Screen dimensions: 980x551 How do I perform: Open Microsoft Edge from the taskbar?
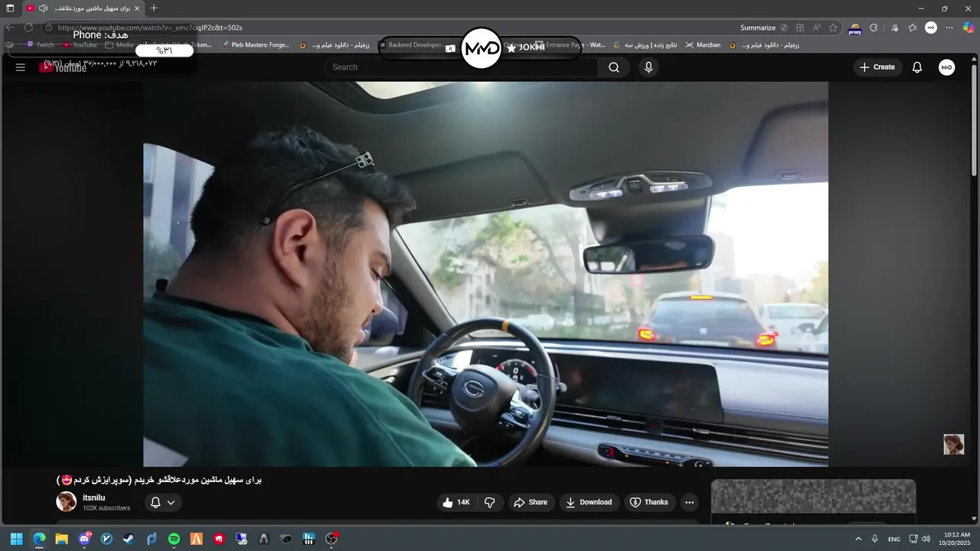point(39,539)
